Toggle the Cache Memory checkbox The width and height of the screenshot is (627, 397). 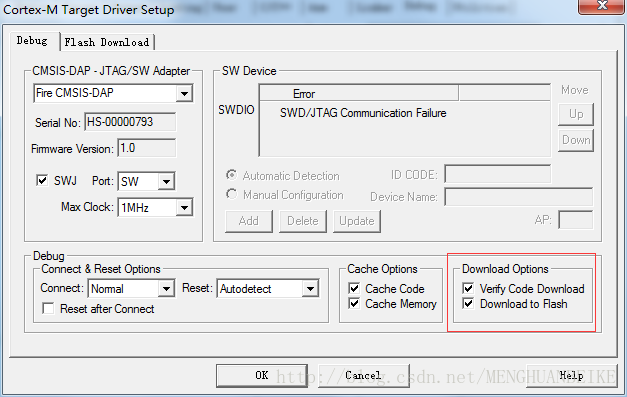click(x=354, y=303)
